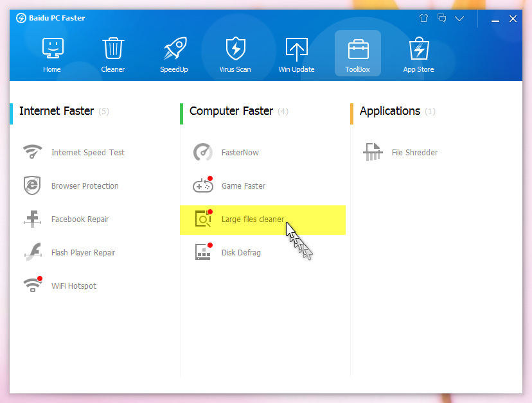Open the File Shredder tool link
The height and width of the screenshot is (403, 532).
pyautogui.click(x=414, y=153)
